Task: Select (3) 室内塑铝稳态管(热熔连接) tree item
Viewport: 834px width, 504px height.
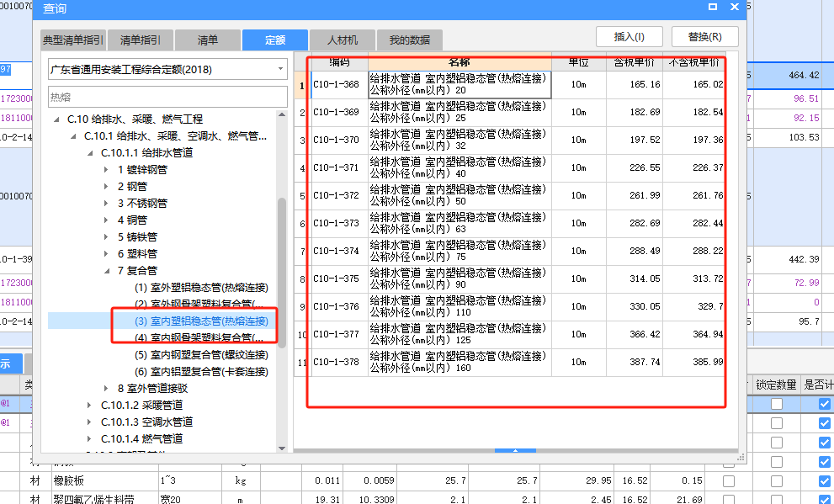Action: pyautogui.click(x=201, y=321)
